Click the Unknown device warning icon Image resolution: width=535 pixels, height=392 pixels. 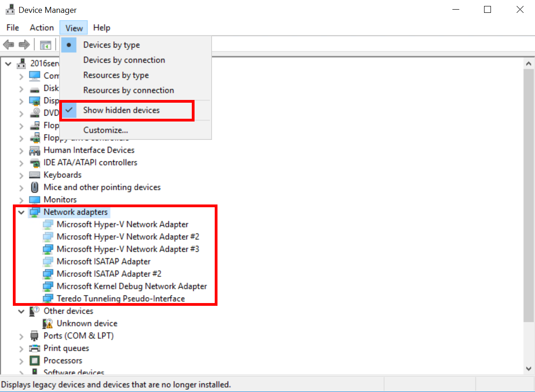point(48,324)
